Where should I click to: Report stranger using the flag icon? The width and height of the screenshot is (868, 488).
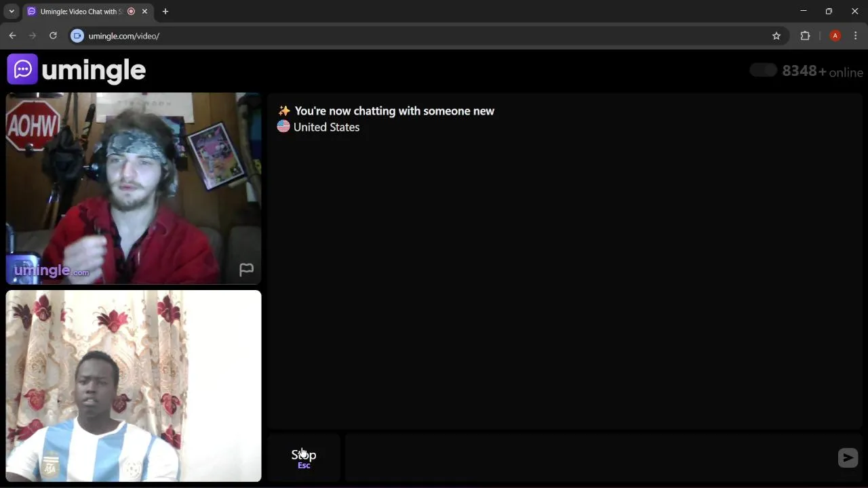tap(246, 270)
